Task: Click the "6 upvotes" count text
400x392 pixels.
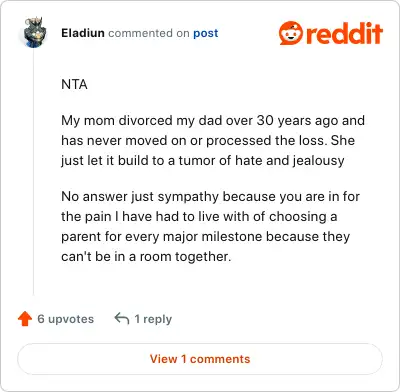Action: point(66,319)
